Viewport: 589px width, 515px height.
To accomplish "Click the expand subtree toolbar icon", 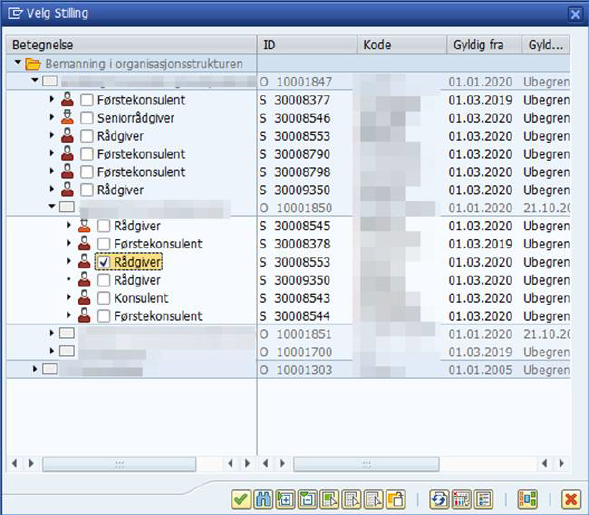I will 285,500.
